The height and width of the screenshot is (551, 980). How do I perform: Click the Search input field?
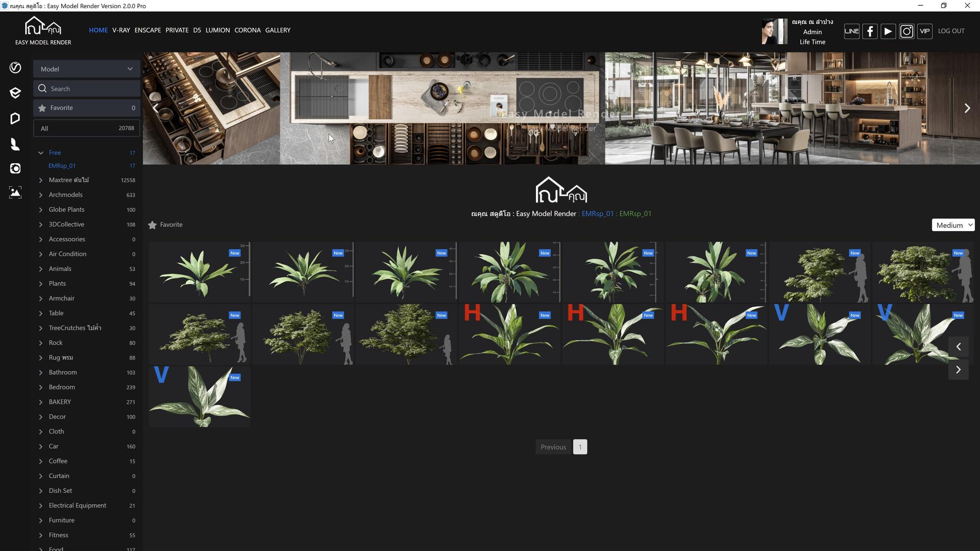click(87, 88)
